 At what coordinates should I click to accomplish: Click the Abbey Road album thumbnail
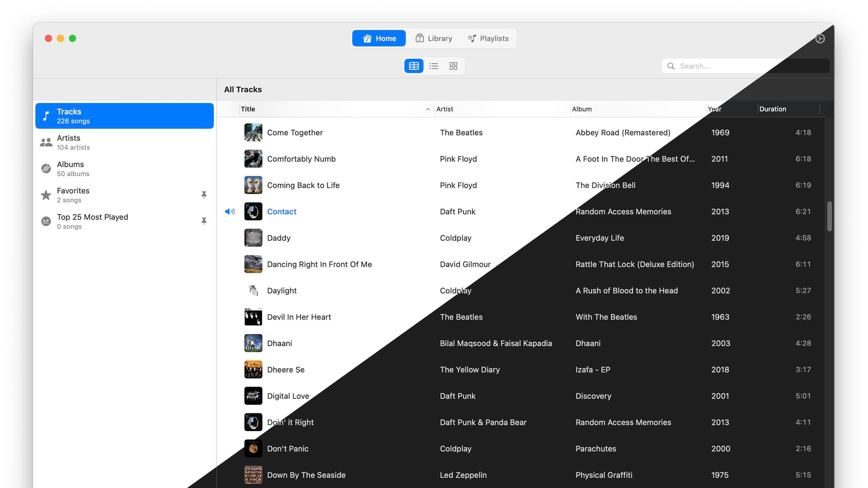(x=253, y=132)
